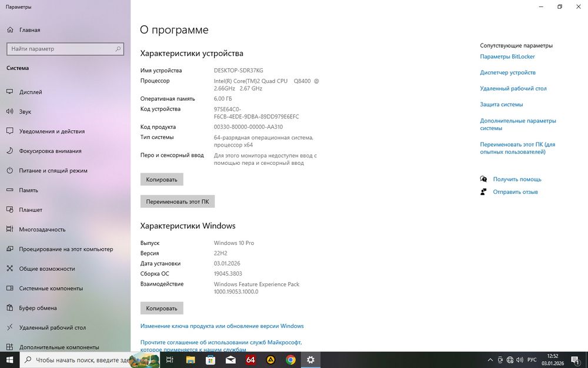This screenshot has height=368, width=588.
Task: Select the 6,00 ГБ memory value
Action: (x=223, y=99)
